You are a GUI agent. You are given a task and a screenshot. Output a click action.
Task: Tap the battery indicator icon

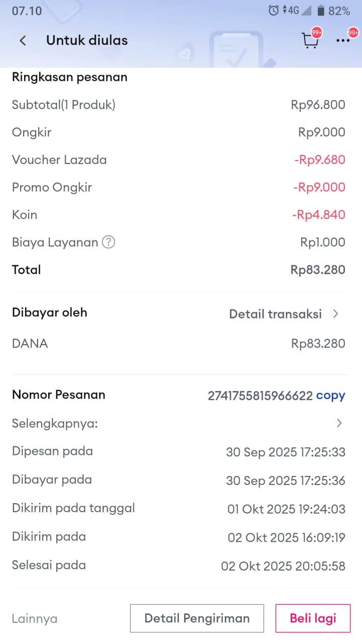click(321, 11)
